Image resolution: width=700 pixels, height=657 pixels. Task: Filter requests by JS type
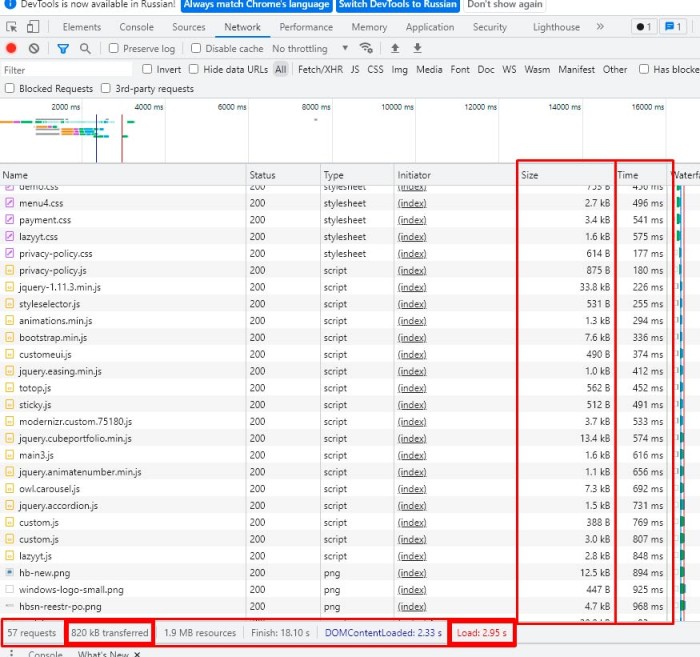(x=355, y=70)
